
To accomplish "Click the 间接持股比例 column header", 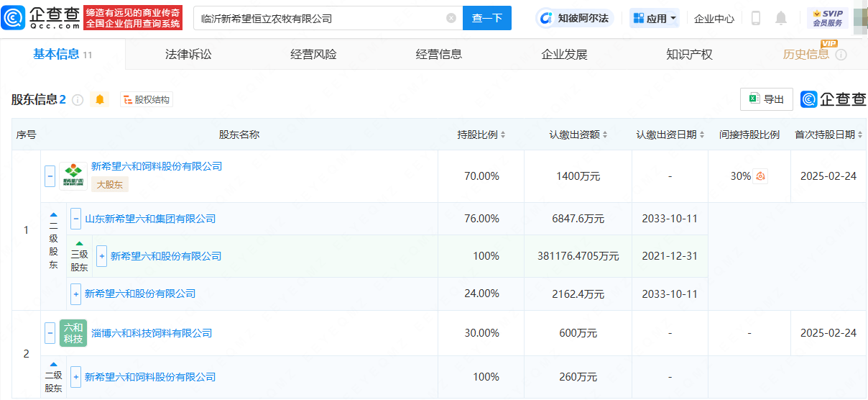I will coord(749,135).
